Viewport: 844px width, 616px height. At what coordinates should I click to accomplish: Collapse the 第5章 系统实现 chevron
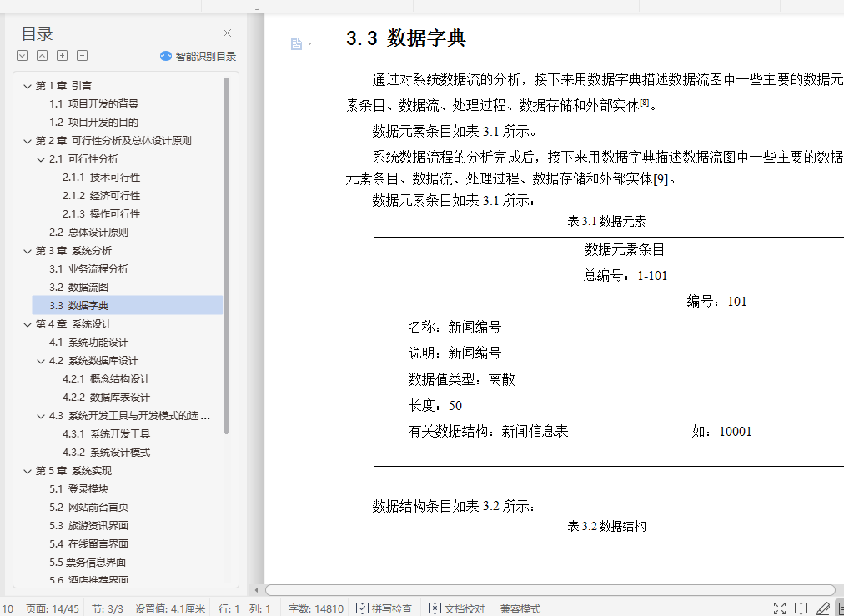tap(28, 471)
